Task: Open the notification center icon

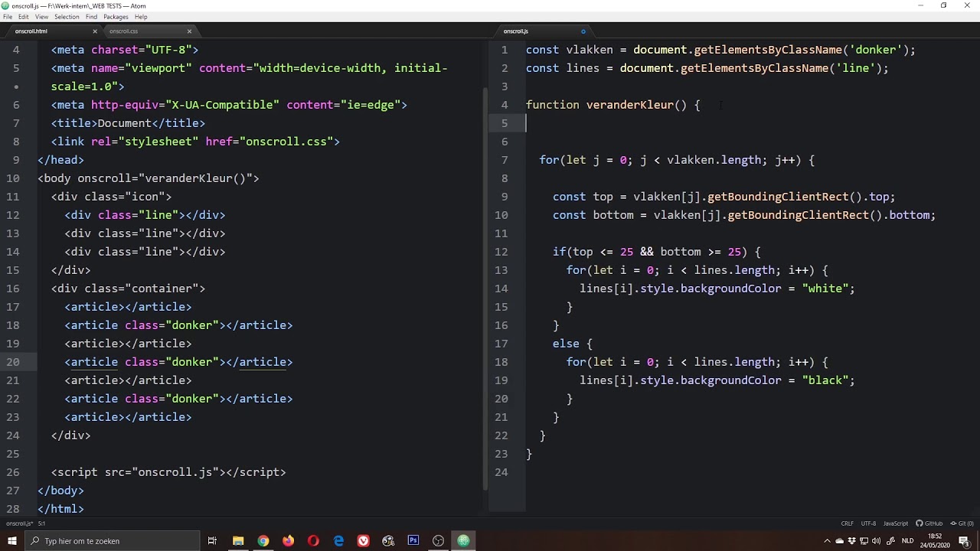Action: click(964, 541)
